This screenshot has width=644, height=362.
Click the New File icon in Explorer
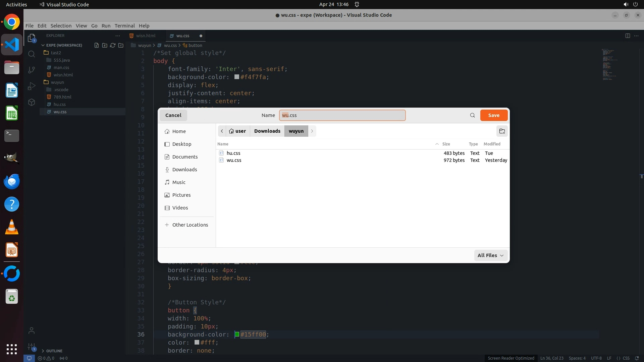pos(97,45)
